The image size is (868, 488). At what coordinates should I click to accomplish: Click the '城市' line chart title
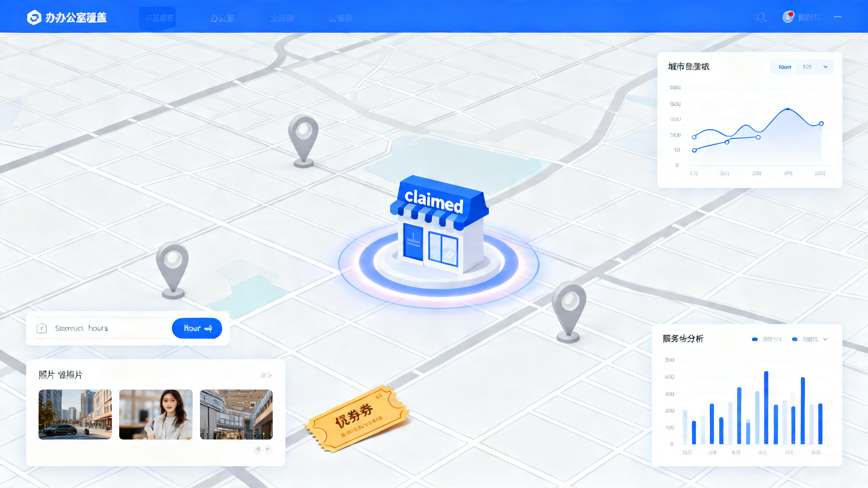point(689,66)
